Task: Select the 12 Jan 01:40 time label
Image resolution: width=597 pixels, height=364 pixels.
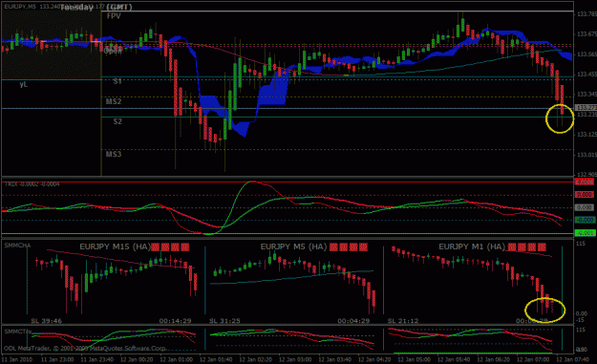Action: point(216,359)
